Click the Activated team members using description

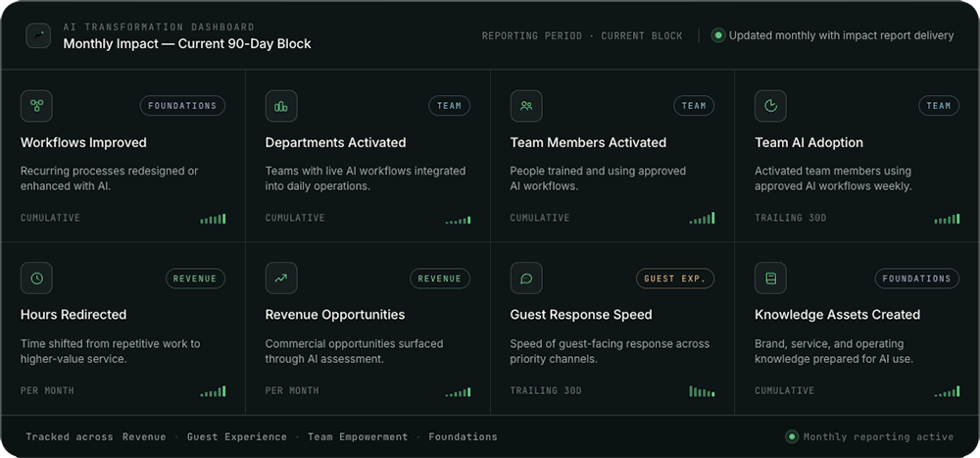[833, 178]
